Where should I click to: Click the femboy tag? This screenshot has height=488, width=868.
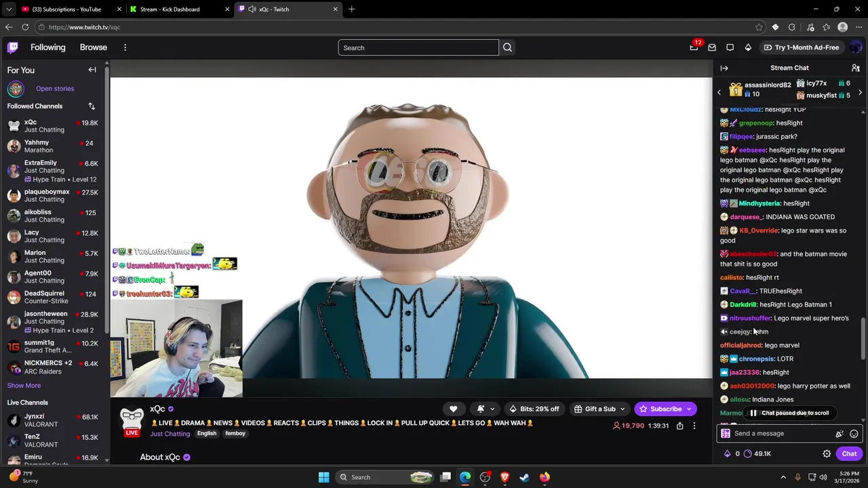(235, 434)
